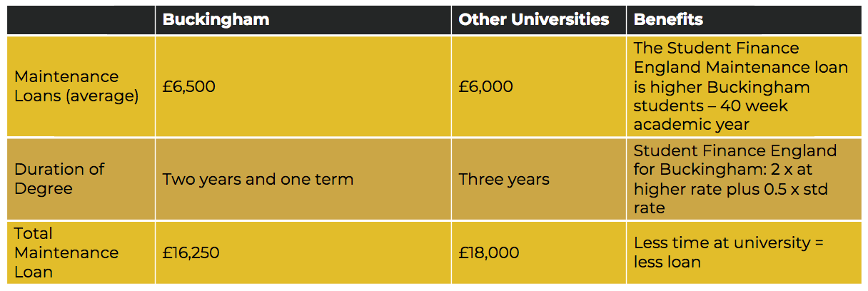868x291 pixels.
Task: Click the word Maintenance in the bottom row label
Action: 66,252
